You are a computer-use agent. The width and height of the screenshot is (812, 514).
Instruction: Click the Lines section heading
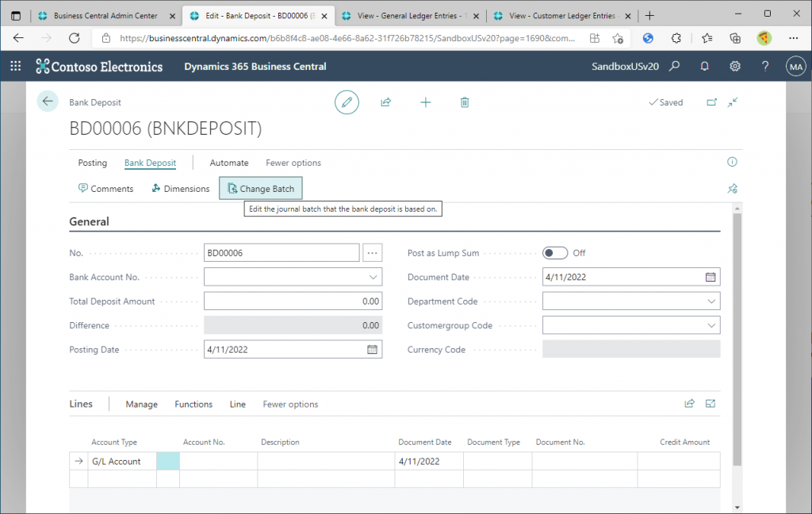point(81,404)
